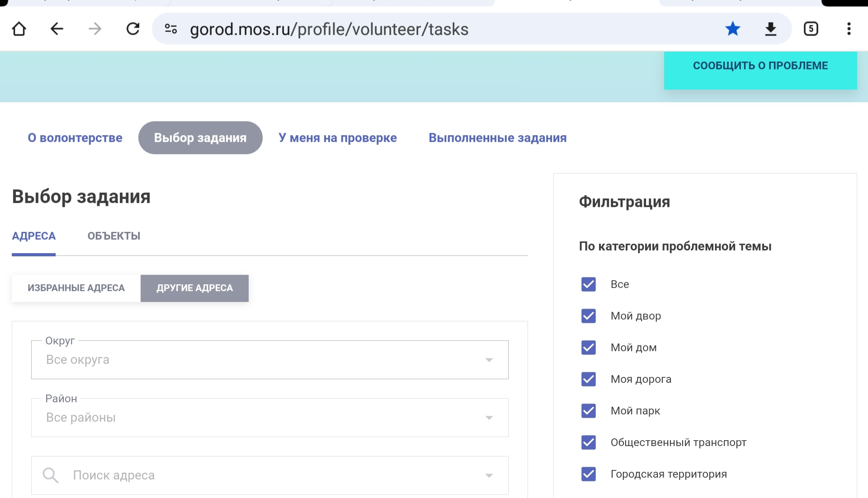Click the browser forward arrow
The height and width of the screenshot is (498, 868).
pyautogui.click(x=95, y=29)
